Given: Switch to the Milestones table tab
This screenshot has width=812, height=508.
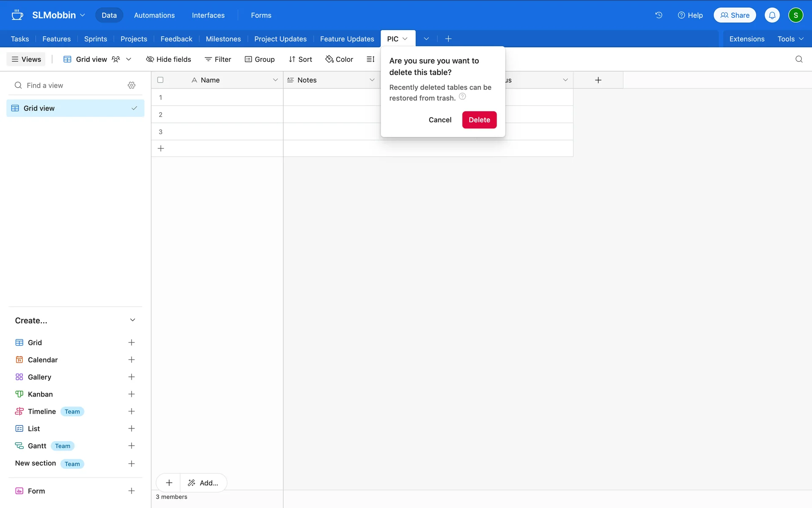Looking at the screenshot, I should coord(223,39).
